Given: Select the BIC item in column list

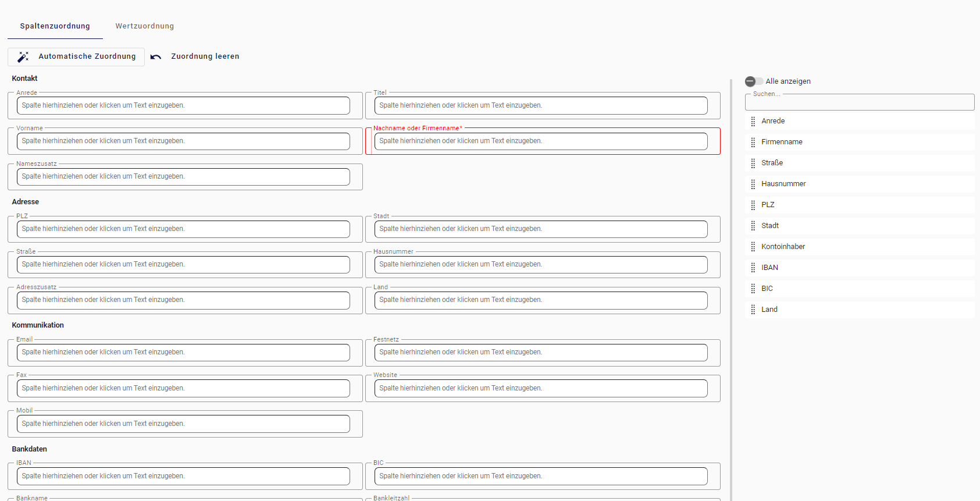Looking at the screenshot, I should pos(860,289).
